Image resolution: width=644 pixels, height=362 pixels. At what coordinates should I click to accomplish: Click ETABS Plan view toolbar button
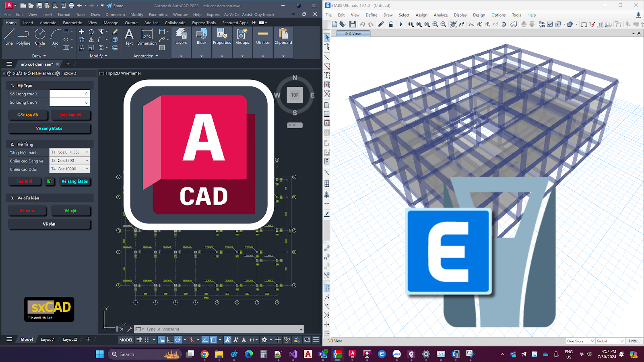click(479, 24)
